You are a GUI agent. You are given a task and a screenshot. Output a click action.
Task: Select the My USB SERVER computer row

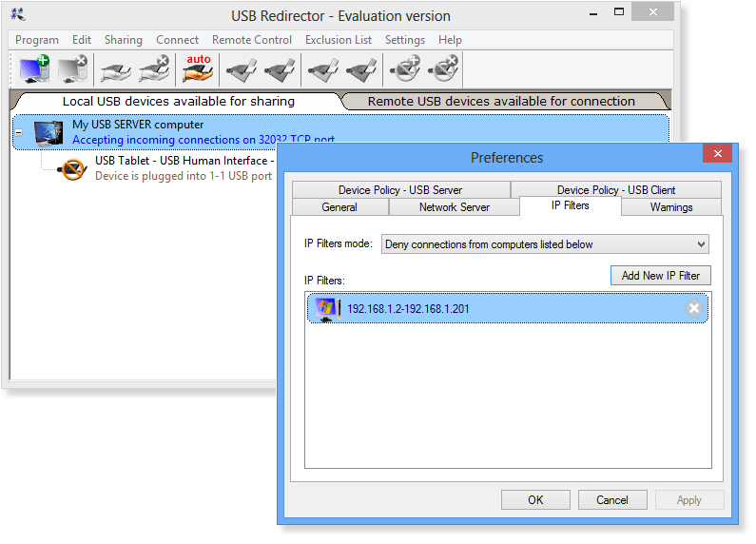click(x=340, y=132)
